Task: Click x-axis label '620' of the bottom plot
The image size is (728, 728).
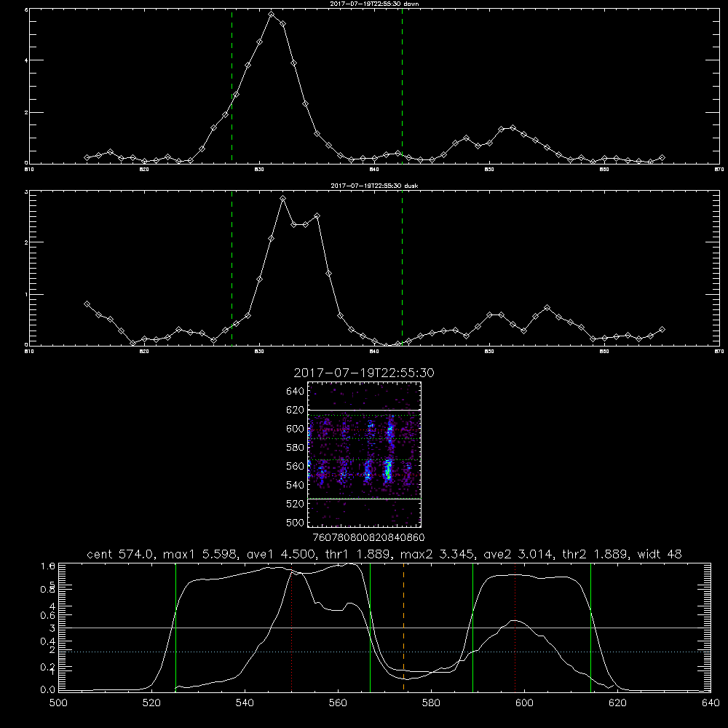Action: [617, 703]
